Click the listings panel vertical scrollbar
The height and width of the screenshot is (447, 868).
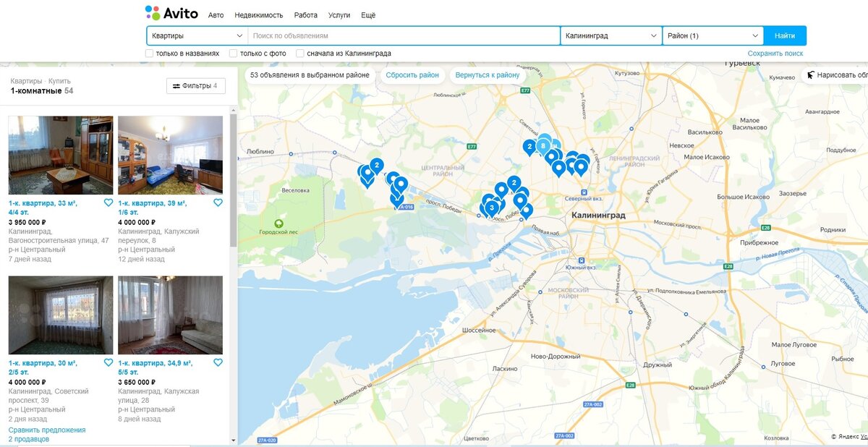[x=233, y=181]
